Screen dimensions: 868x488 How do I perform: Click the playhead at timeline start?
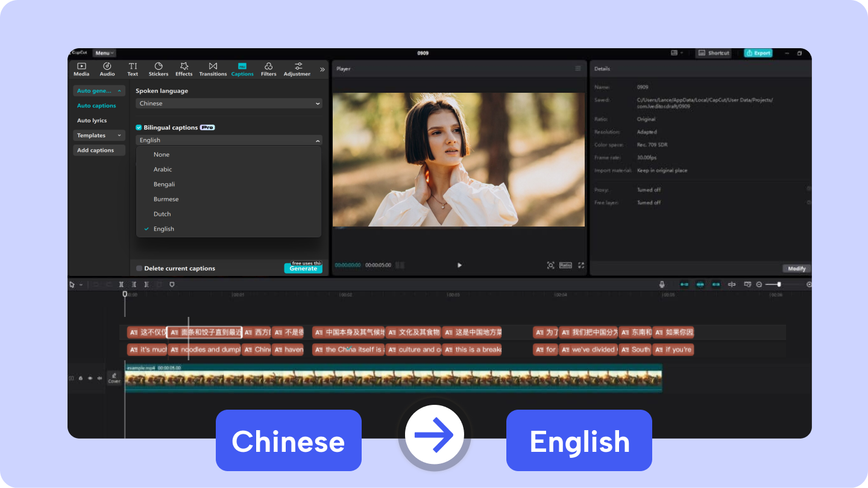[x=125, y=294]
